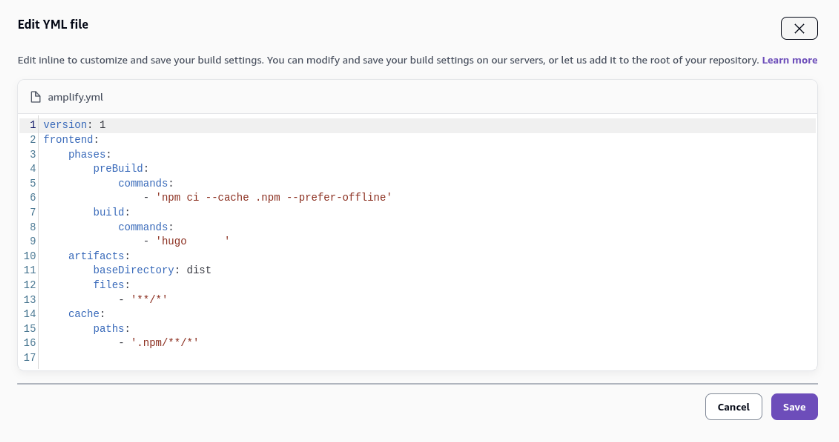The width and height of the screenshot is (839, 442).
Task: Click the 'dist' baseDirectory value
Action: (x=199, y=270)
